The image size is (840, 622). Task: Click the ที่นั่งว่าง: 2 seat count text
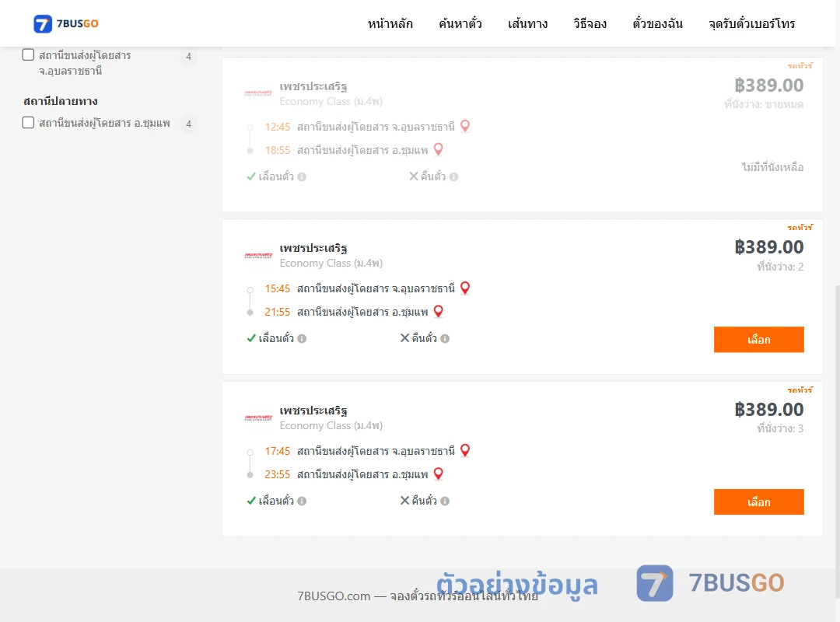pos(780,266)
